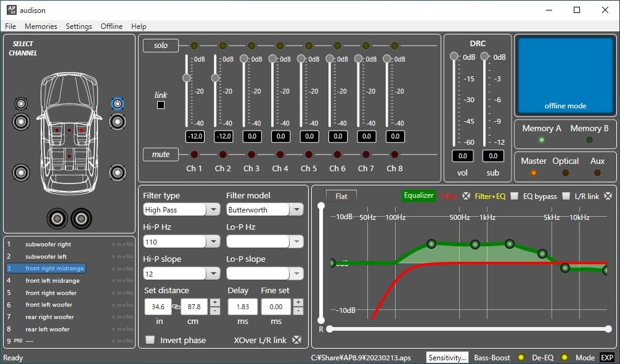Activate the Memory B indicator
Viewport: 620px width, 364px height.
(589, 140)
